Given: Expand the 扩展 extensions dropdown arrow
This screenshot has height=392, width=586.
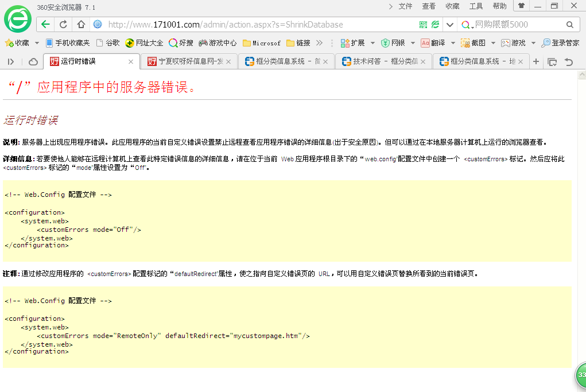Looking at the screenshot, I should tap(372, 43).
